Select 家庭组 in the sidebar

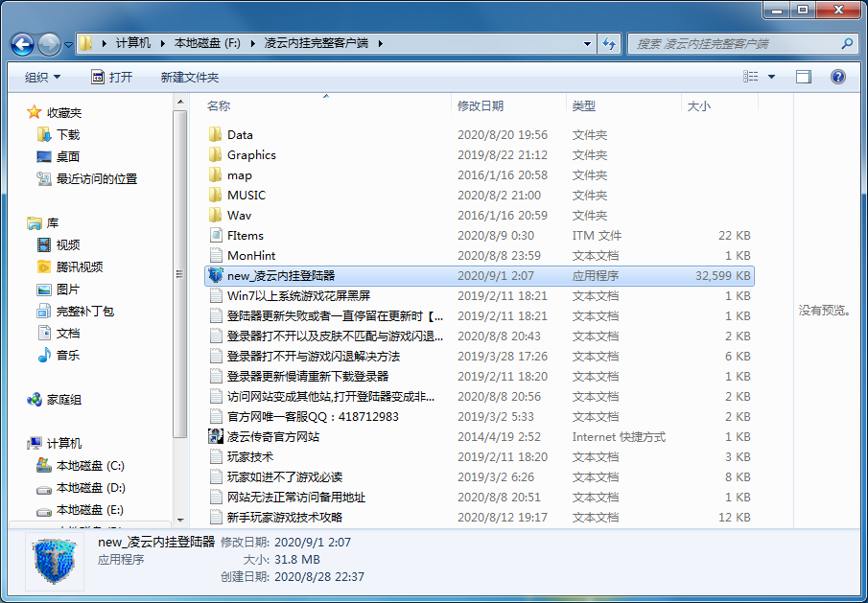(55, 400)
